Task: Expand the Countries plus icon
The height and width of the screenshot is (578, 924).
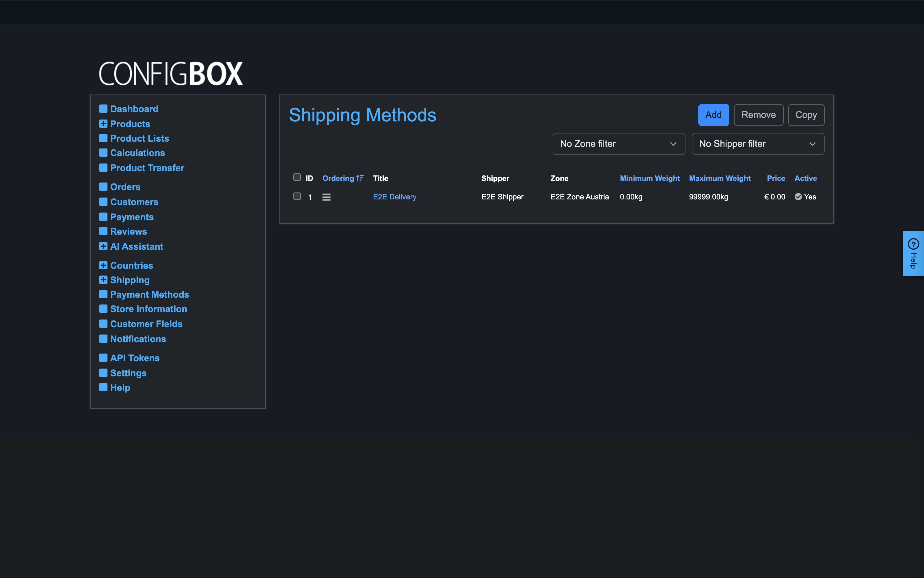Action: pos(103,265)
